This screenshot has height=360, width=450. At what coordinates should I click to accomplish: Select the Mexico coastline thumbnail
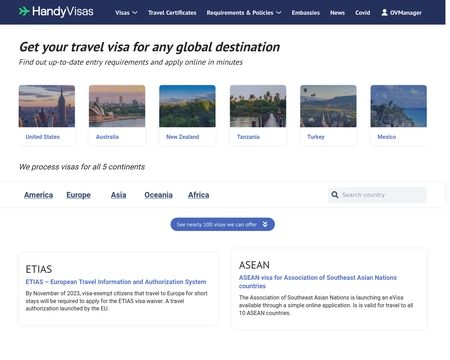point(399,106)
